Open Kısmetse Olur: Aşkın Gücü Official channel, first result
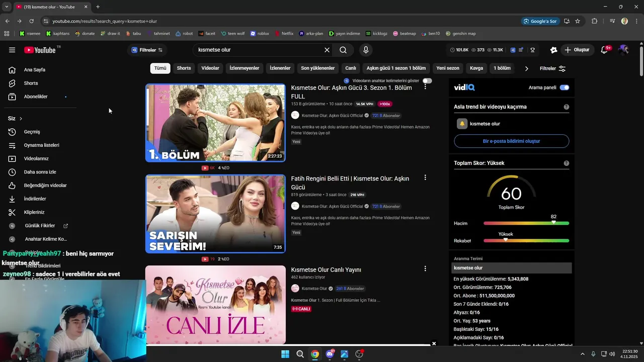 pyautogui.click(x=332, y=116)
